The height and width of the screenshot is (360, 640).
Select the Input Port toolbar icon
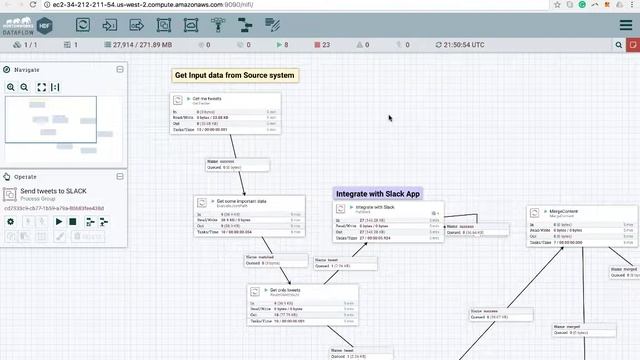tap(109, 25)
